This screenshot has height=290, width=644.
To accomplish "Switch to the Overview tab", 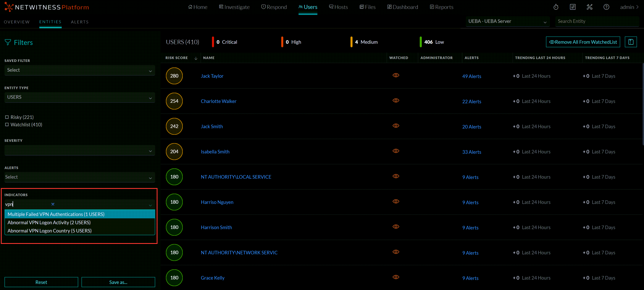I will pyautogui.click(x=17, y=22).
